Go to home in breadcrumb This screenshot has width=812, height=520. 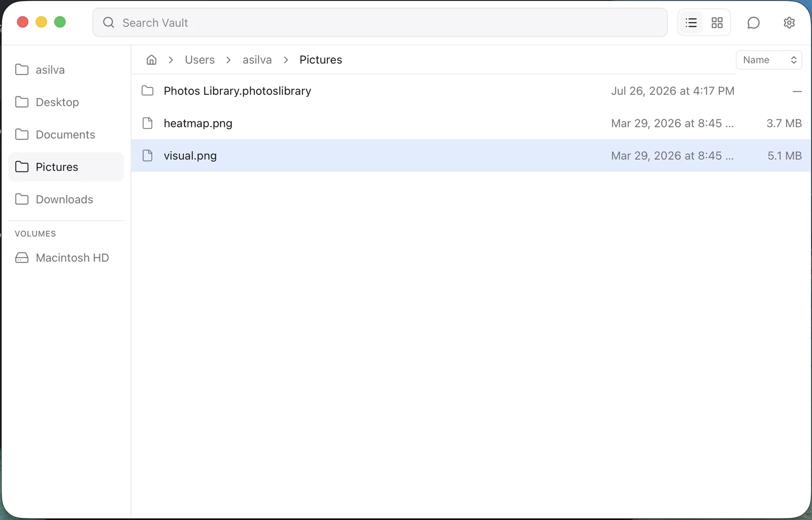coord(151,60)
